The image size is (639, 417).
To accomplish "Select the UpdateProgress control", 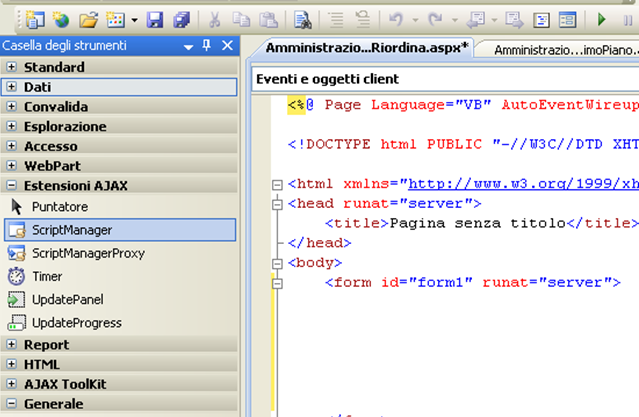I will pyautogui.click(x=120, y=323).
